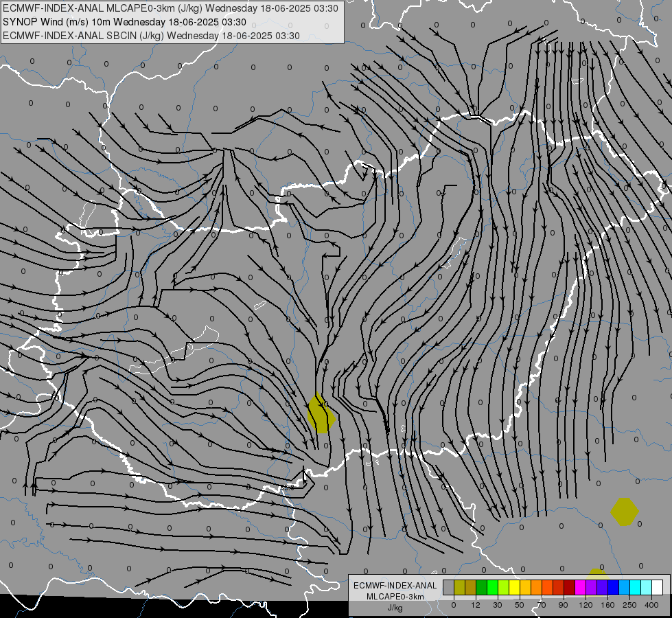
Task: Click the legend value label 70
Action: point(542,605)
